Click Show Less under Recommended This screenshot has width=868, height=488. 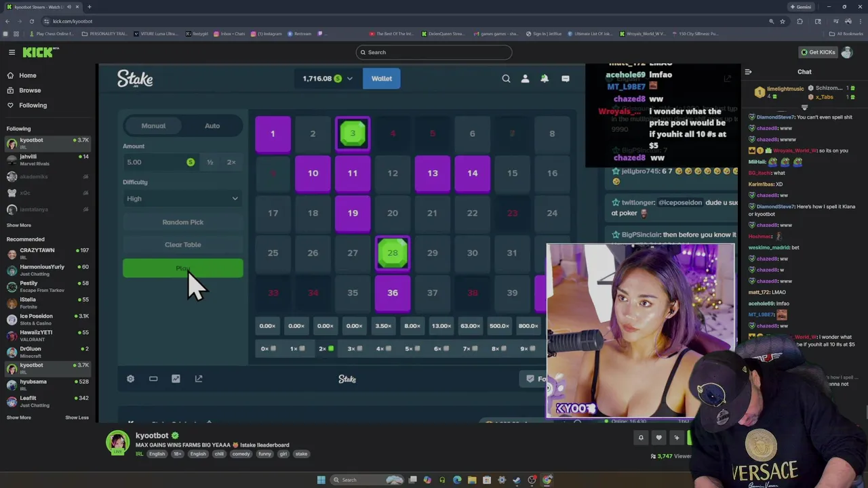point(77,418)
